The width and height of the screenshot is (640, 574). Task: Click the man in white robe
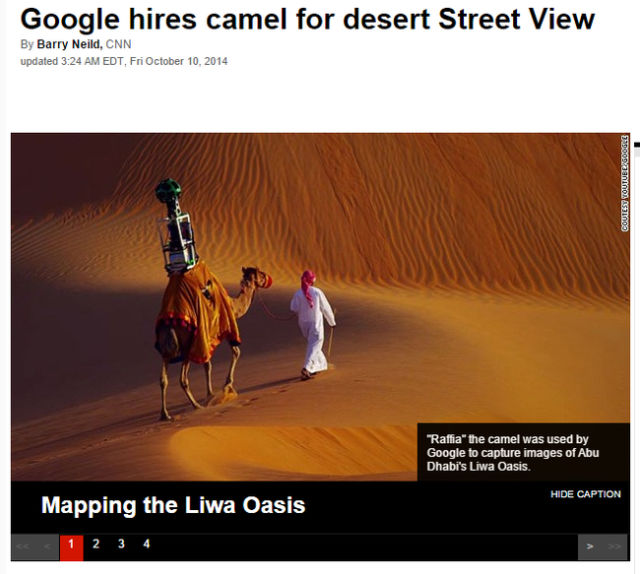point(312,325)
